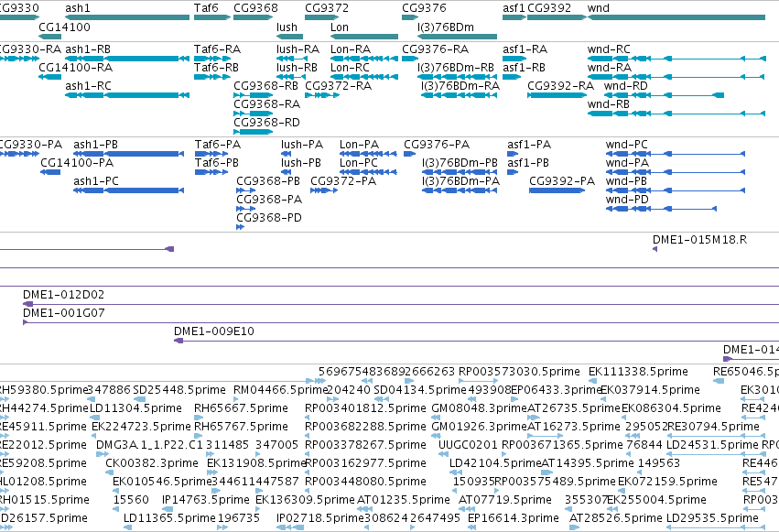Viewport: 779px width, 532px height.
Task: Select the l(3)76BDm-RA transcript label
Action: (460, 86)
